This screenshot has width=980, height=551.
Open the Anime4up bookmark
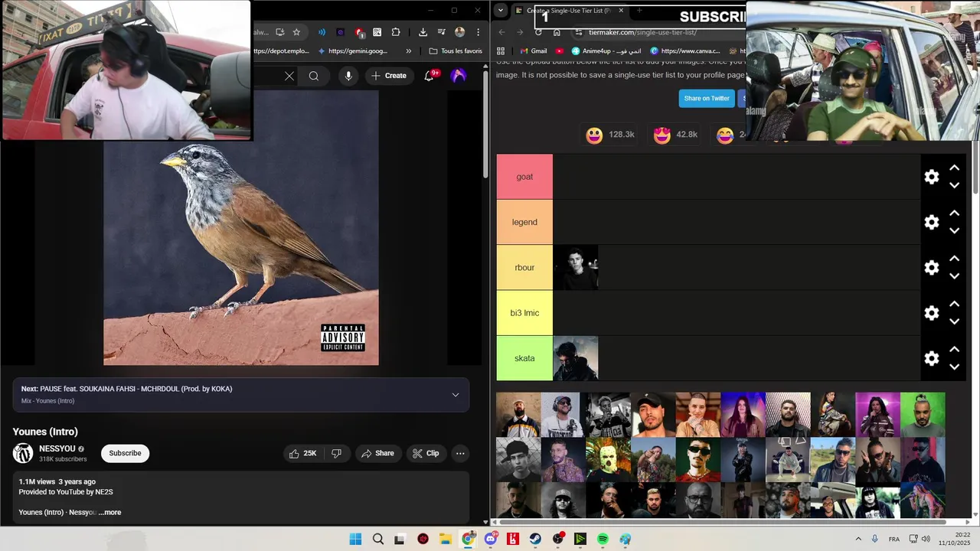606,51
